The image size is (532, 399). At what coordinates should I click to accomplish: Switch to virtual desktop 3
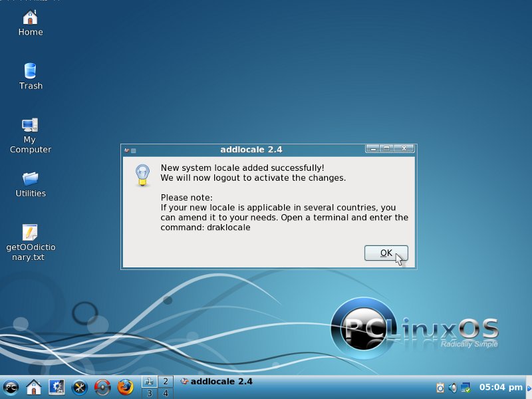click(149, 393)
